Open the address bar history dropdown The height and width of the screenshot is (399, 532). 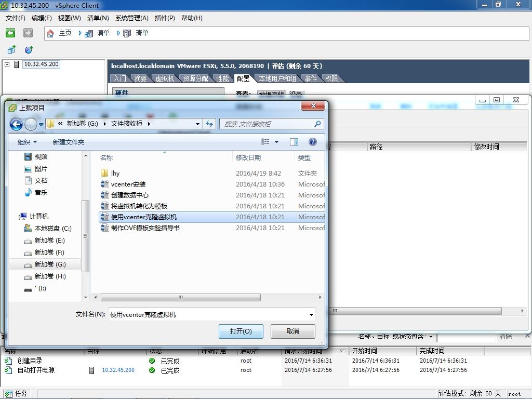(197, 124)
